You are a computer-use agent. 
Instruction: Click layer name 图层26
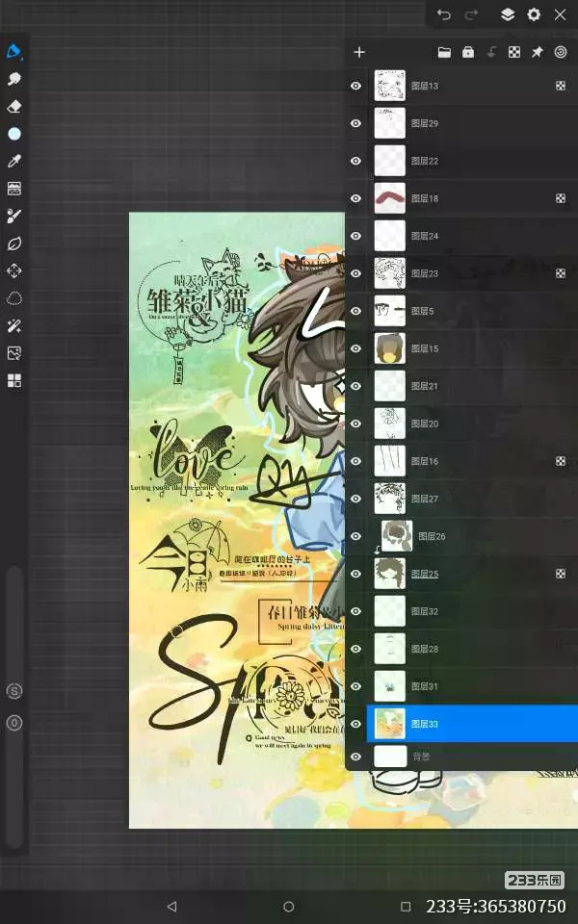tap(432, 536)
